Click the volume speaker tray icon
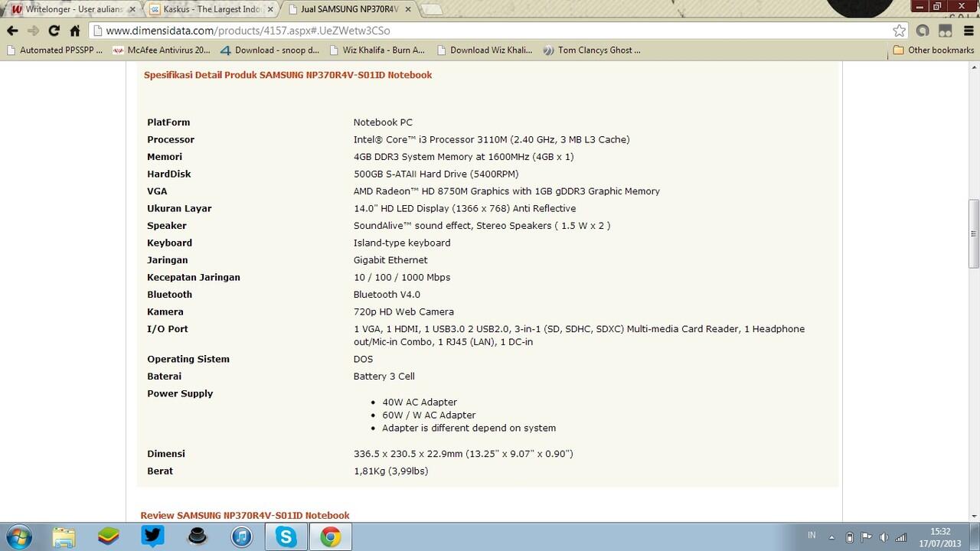The height and width of the screenshot is (551, 980). click(884, 537)
